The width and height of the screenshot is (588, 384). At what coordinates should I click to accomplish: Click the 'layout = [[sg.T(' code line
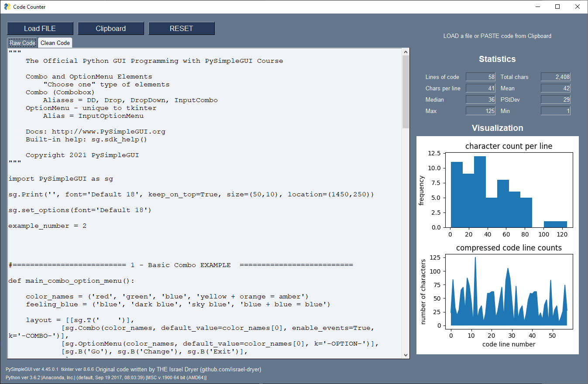click(x=80, y=320)
